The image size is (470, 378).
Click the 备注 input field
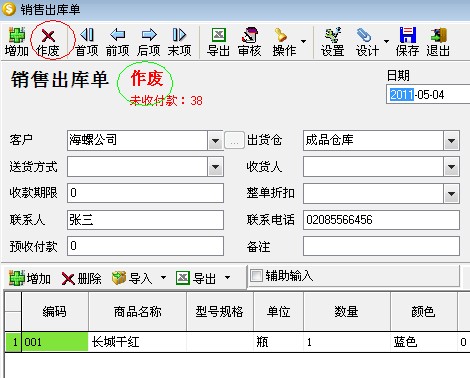click(381, 246)
